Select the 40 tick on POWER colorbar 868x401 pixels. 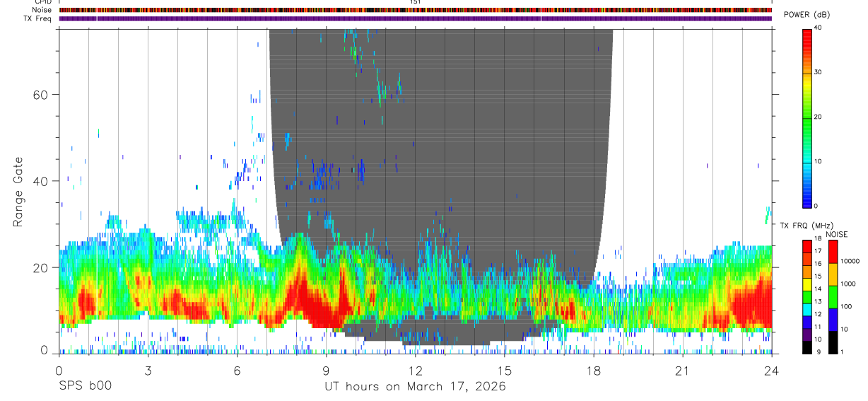click(x=819, y=28)
